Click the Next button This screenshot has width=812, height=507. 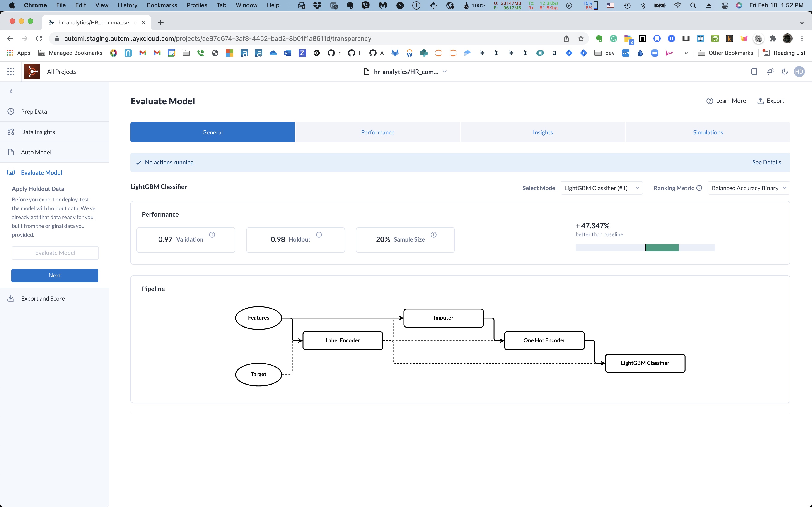[x=55, y=275]
